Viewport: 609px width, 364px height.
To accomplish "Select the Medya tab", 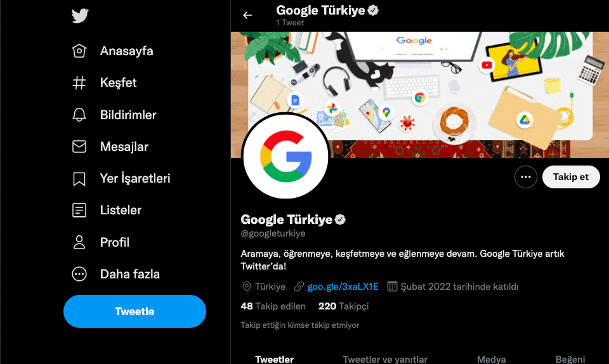I will [491, 359].
